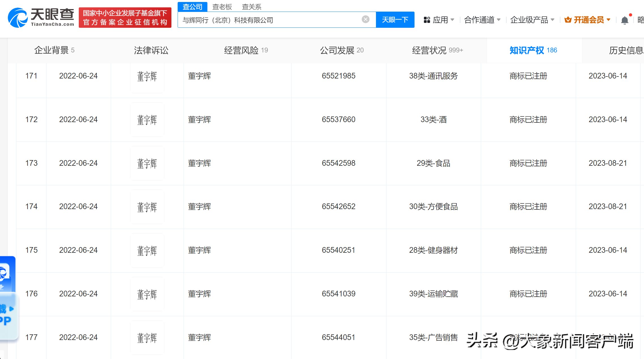
Task: Expand the 合作通道 dropdown
Action: click(x=483, y=20)
